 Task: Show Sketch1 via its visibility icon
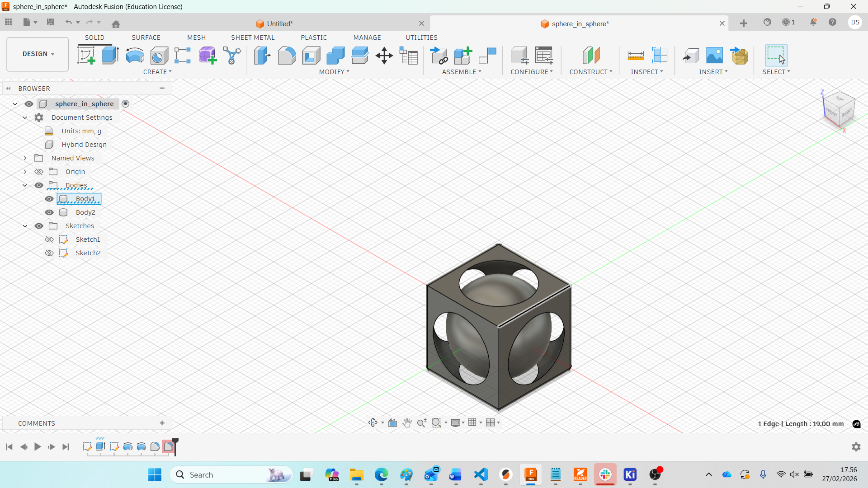point(49,239)
